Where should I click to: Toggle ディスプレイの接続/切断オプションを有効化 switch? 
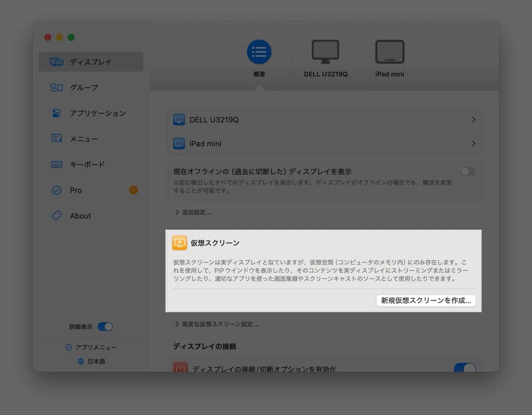(465, 368)
